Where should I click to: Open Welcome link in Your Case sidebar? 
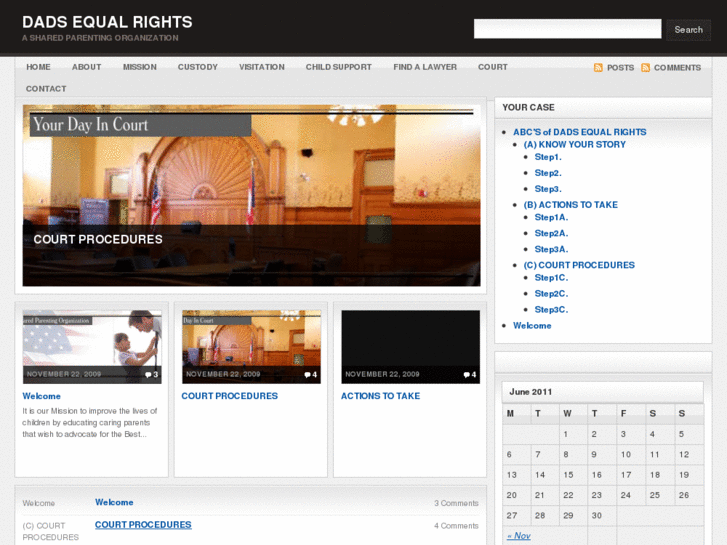point(532,326)
